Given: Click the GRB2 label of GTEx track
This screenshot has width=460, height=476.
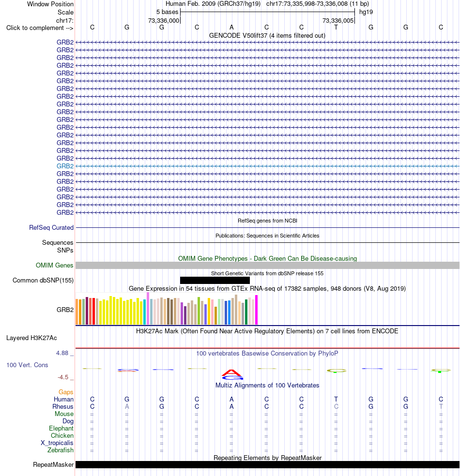Looking at the screenshot, I should pyautogui.click(x=65, y=310).
